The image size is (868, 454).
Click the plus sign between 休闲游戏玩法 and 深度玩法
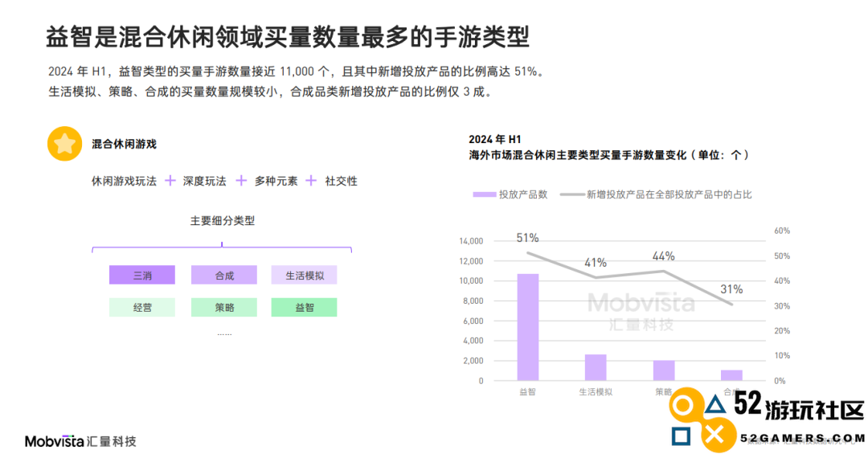170,181
